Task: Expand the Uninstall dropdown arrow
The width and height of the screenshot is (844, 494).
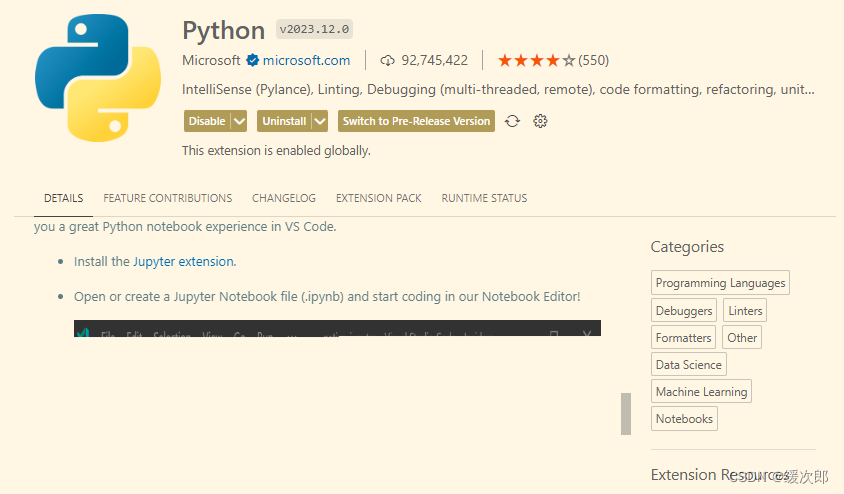Action: [320, 121]
